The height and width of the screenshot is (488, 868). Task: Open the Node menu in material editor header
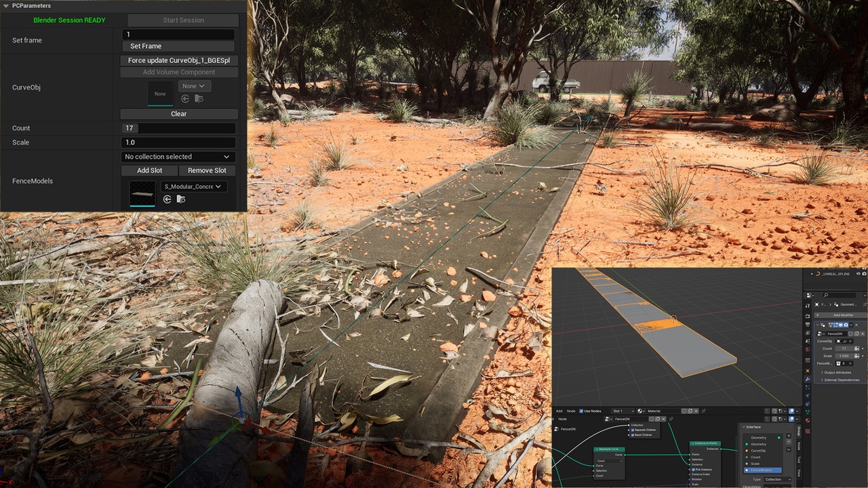[571, 411]
